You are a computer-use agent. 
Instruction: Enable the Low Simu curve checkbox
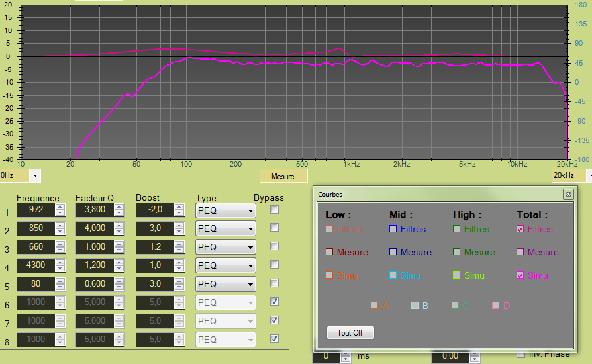click(329, 275)
